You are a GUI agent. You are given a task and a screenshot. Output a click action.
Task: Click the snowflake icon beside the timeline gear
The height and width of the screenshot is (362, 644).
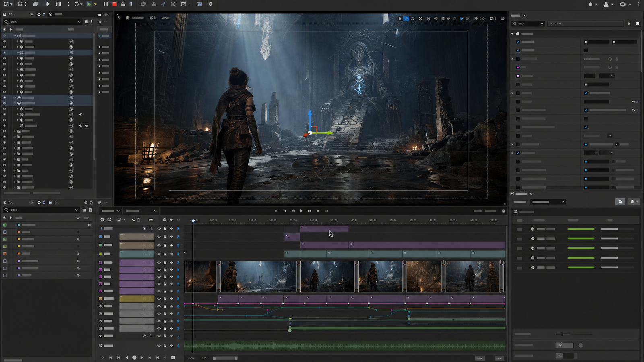coord(171,220)
